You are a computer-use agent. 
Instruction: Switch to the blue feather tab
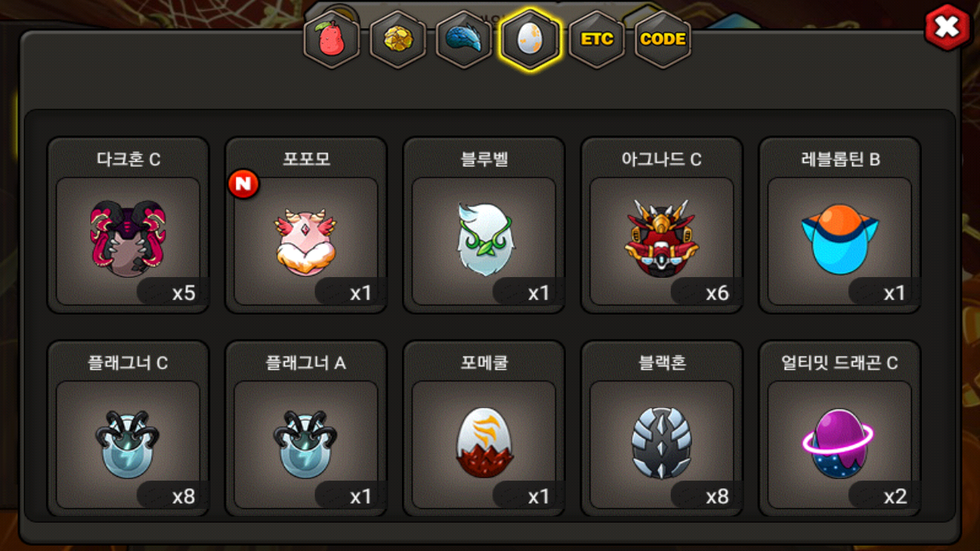click(464, 40)
